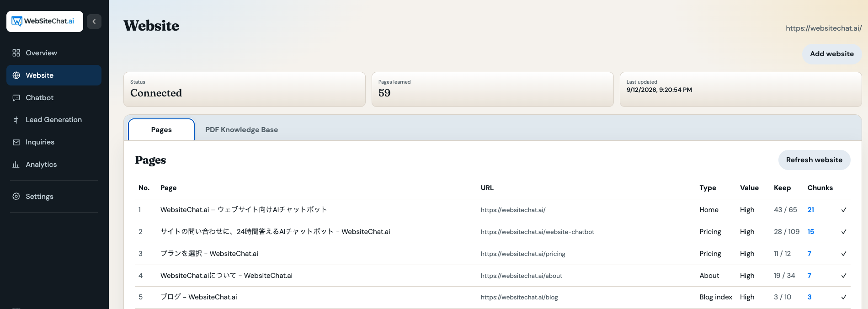Open the Inquiries section
868x309 pixels.
[54, 142]
